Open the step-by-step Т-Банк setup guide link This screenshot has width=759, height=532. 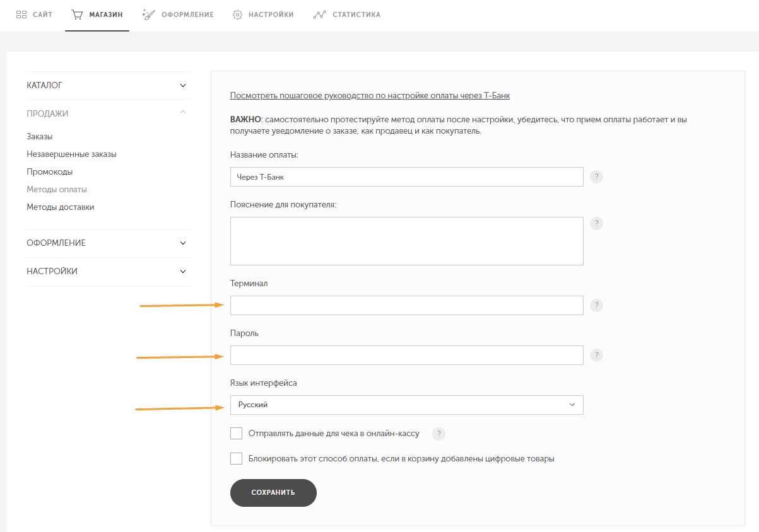pyautogui.click(x=370, y=96)
